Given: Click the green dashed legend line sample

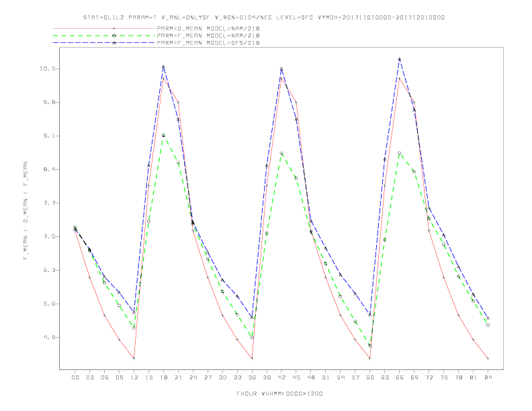Looking at the screenshot, I should 104,36.
